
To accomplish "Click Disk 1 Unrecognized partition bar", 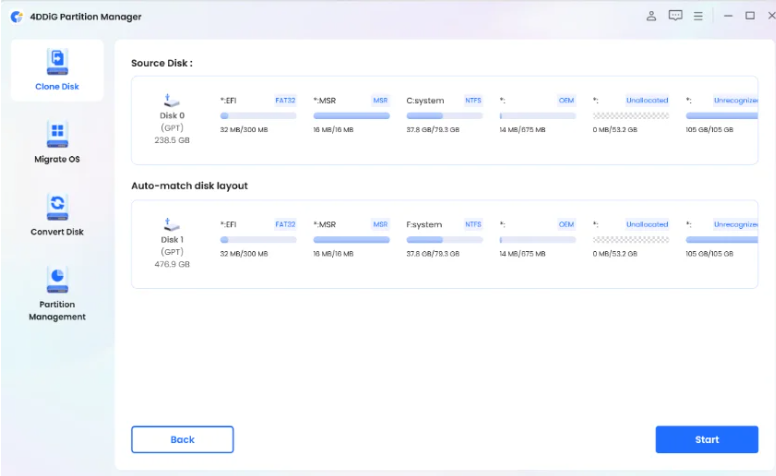I will (x=722, y=240).
